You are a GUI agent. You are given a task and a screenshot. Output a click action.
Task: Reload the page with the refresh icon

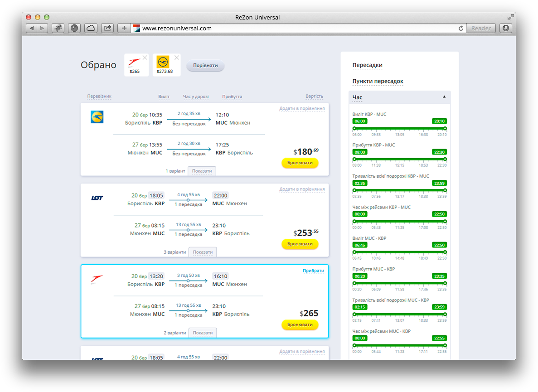click(x=461, y=28)
